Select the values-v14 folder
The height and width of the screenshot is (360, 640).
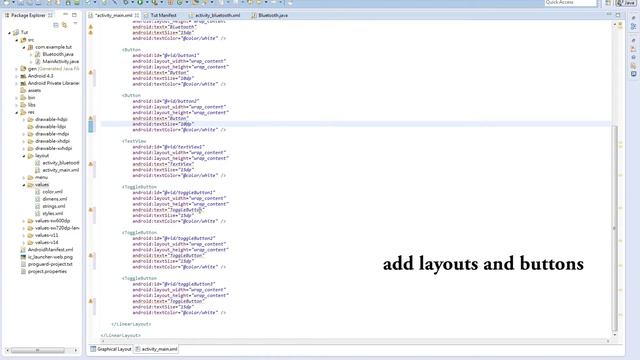pyautogui.click(x=42, y=242)
